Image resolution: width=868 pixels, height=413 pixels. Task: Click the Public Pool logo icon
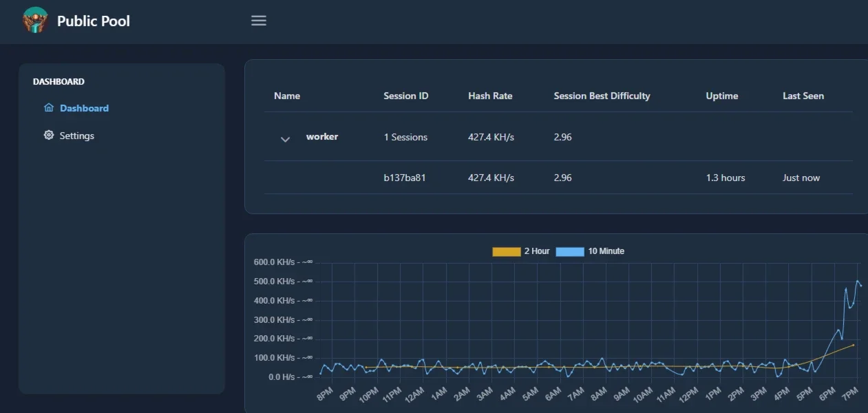click(x=35, y=20)
